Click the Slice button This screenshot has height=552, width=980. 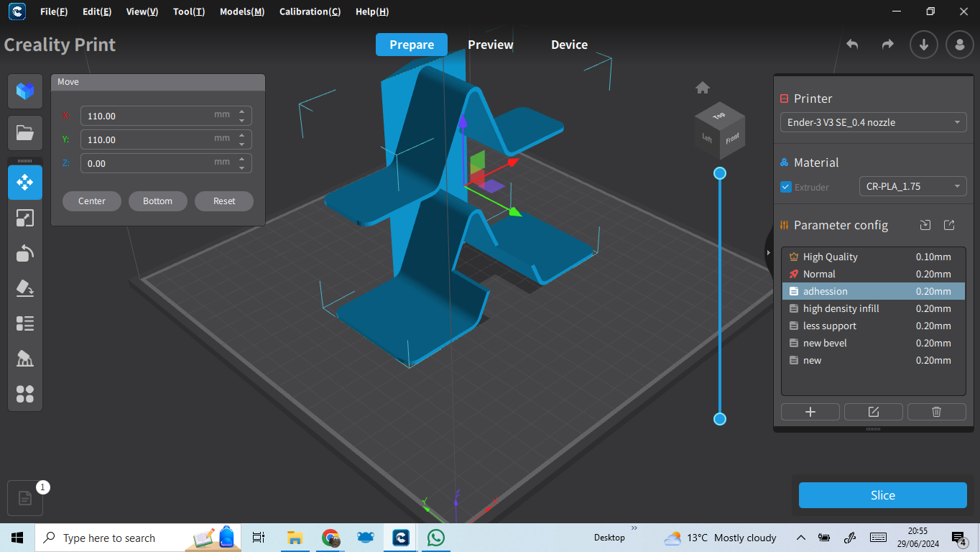point(883,495)
